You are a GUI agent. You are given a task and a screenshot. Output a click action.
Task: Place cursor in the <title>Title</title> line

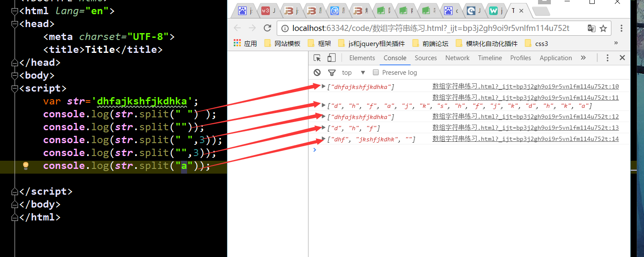coord(103,50)
